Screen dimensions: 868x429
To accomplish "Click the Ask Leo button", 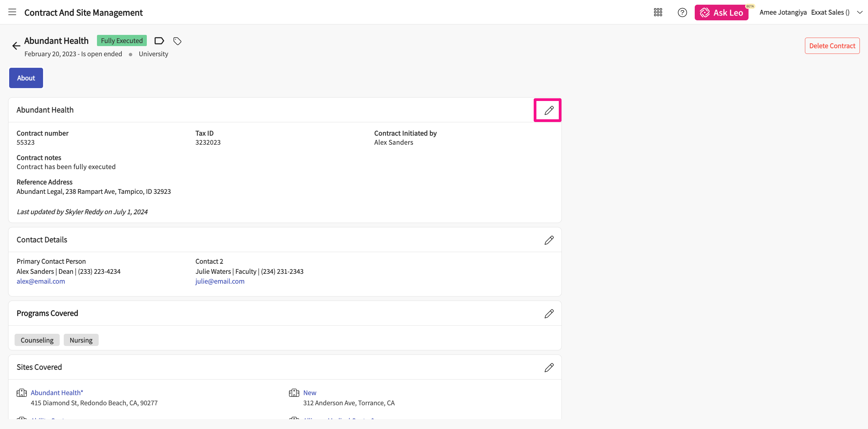I will click(x=721, y=13).
